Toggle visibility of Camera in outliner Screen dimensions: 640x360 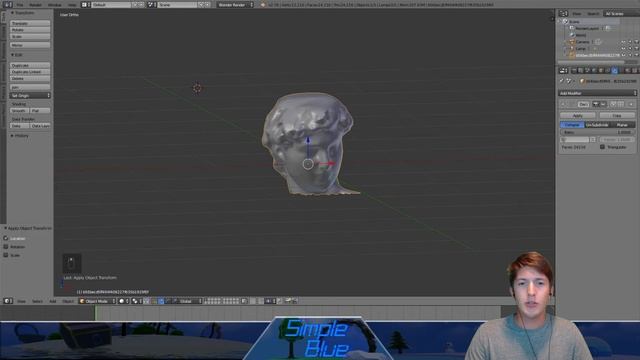[x=624, y=42]
